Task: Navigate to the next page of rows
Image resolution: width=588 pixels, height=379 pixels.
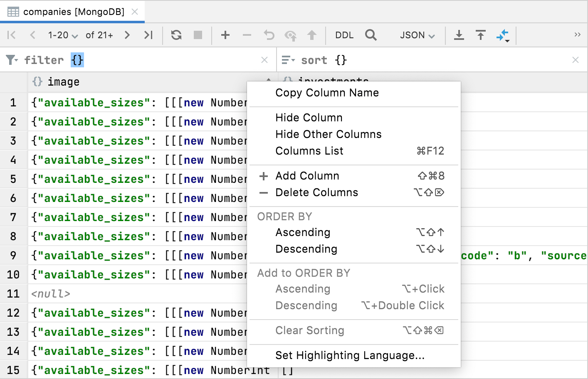Action: click(x=127, y=35)
